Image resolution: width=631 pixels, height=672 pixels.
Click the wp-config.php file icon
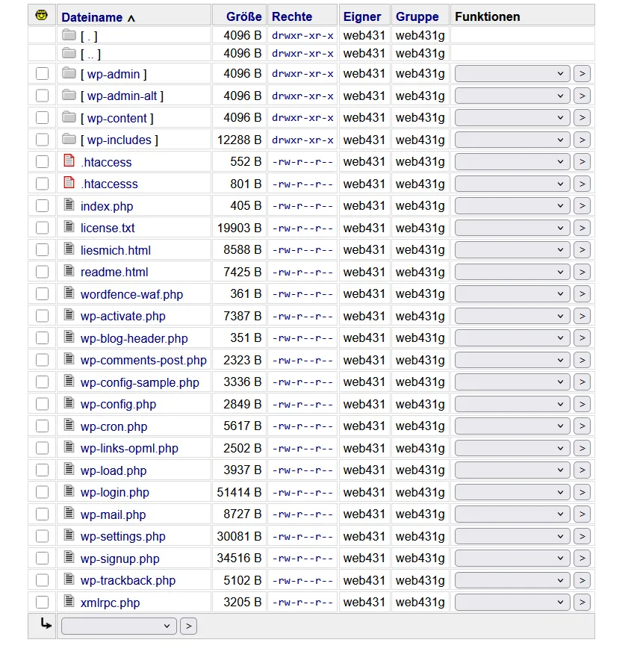[x=69, y=402]
